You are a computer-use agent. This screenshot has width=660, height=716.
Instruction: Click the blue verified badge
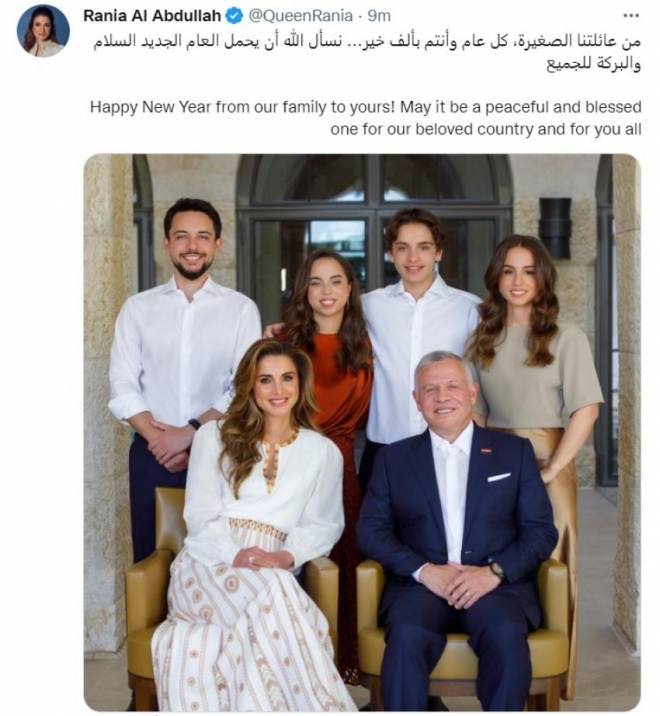coord(235,16)
